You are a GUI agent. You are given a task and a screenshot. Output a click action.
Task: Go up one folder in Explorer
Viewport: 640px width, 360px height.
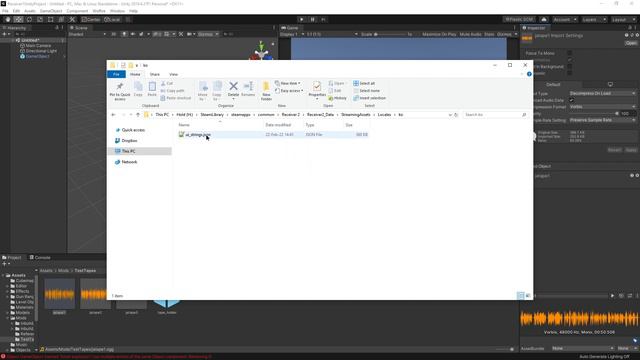click(138, 115)
